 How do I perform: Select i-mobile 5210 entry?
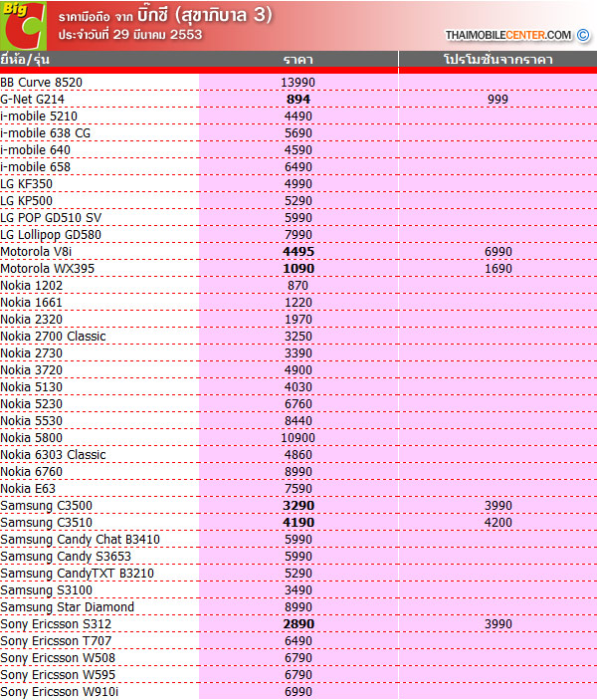pyautogui.click(x=39, y=117)
